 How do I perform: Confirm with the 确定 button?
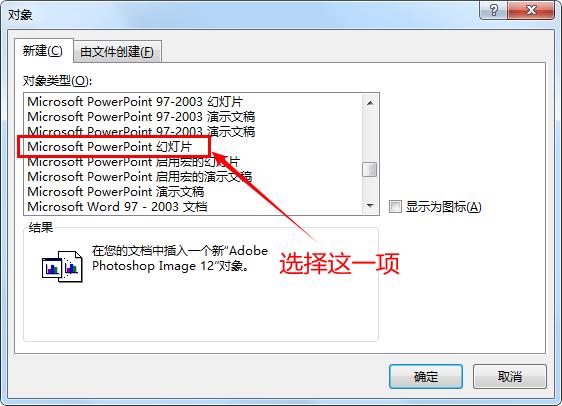426,377
